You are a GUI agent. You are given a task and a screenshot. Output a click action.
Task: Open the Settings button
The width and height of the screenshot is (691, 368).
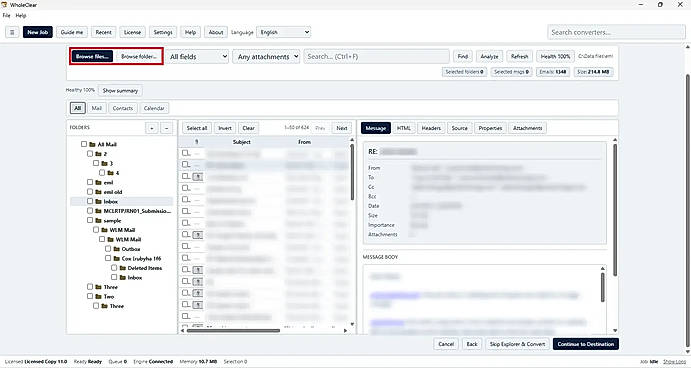(x=163, y=32)
